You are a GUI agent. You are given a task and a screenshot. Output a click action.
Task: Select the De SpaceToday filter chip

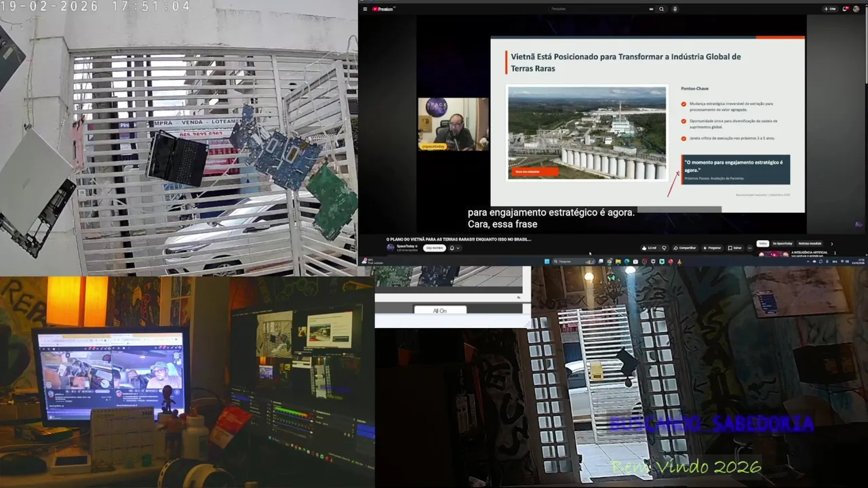(x=783, y=243)
